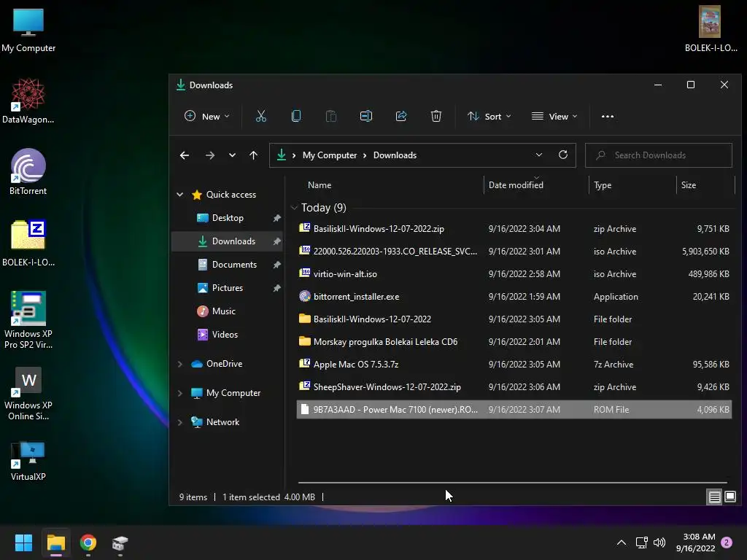Image resolution: width=747 pixels, height=560 pixels.
Task: Select virtio-win-alt.iso file
Action: [x=514, y=274]
